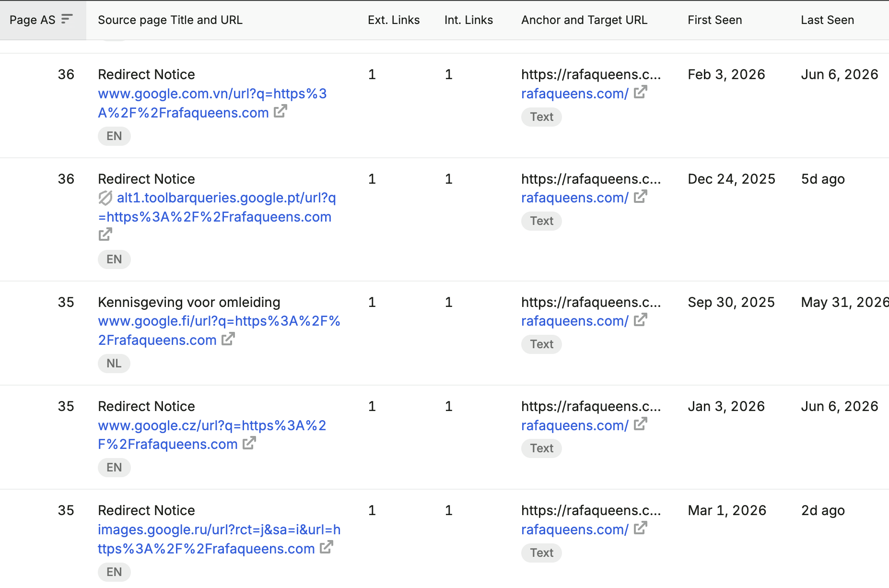Screen dimensions: 889x588
Task: Open target external icon in Mar 1, 2026 row
Action: [x=641, y=528]
